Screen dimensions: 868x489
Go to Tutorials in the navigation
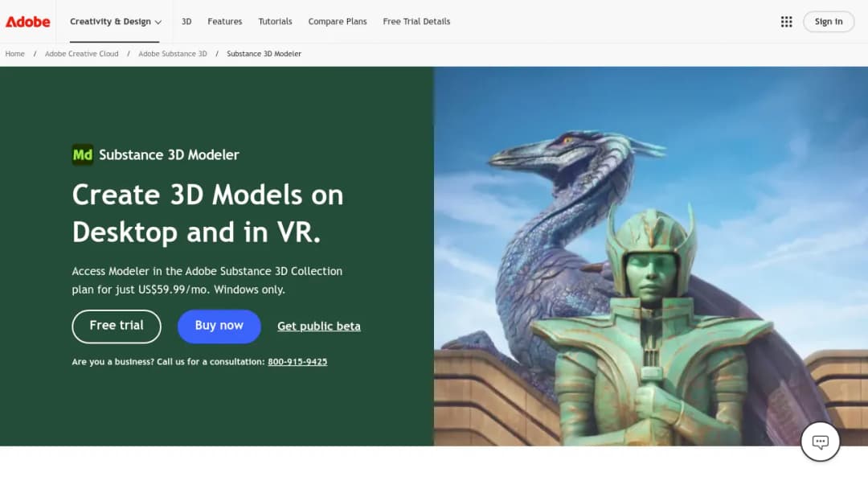pyautogui.click(x=275, y=22)
